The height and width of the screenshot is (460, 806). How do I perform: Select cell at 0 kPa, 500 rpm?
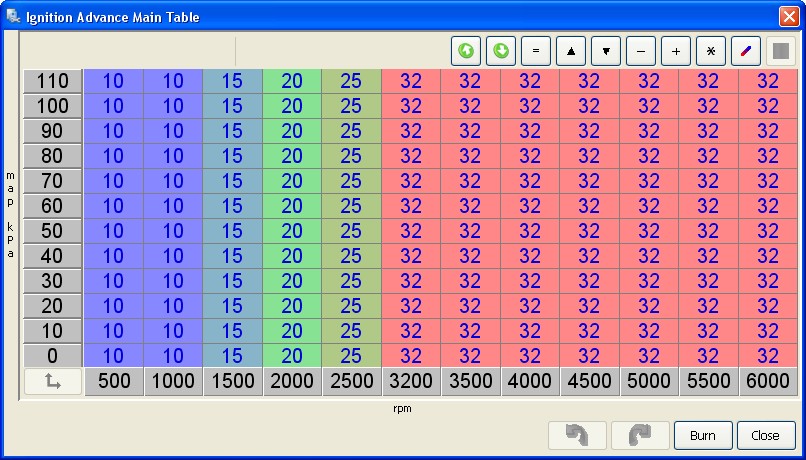(x=114, y=356)
